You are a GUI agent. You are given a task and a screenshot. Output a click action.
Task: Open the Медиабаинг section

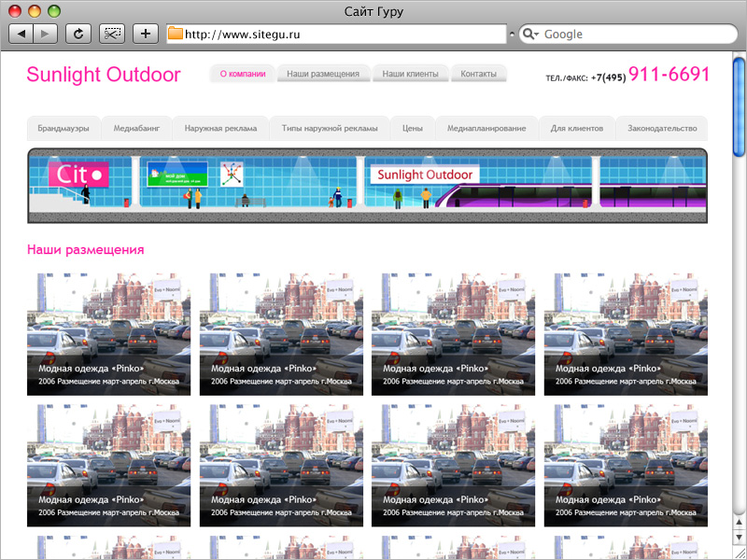(136, 128)
